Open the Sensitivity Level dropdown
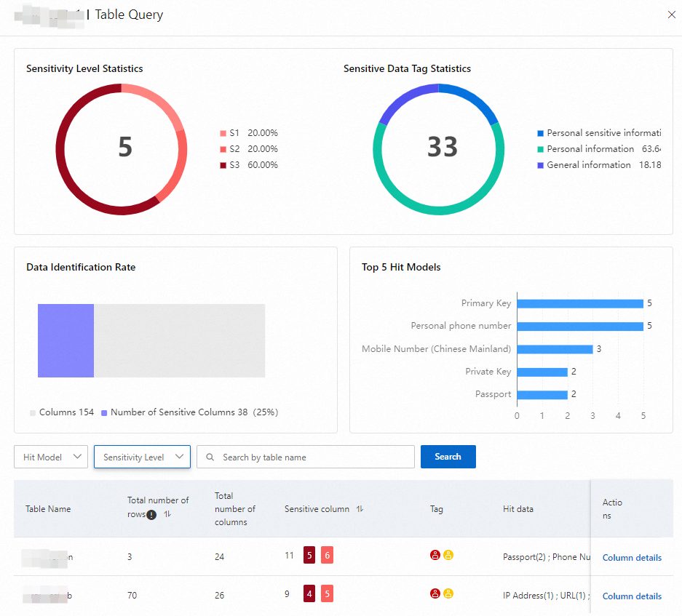 coord(142,457)
